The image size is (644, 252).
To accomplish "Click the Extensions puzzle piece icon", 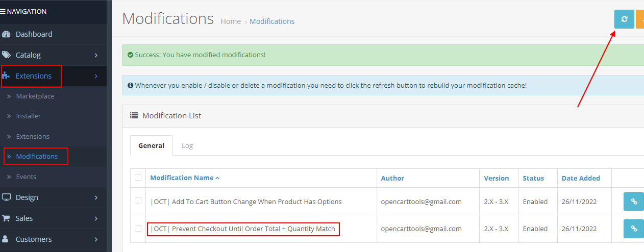I will [x=6, y=76].
